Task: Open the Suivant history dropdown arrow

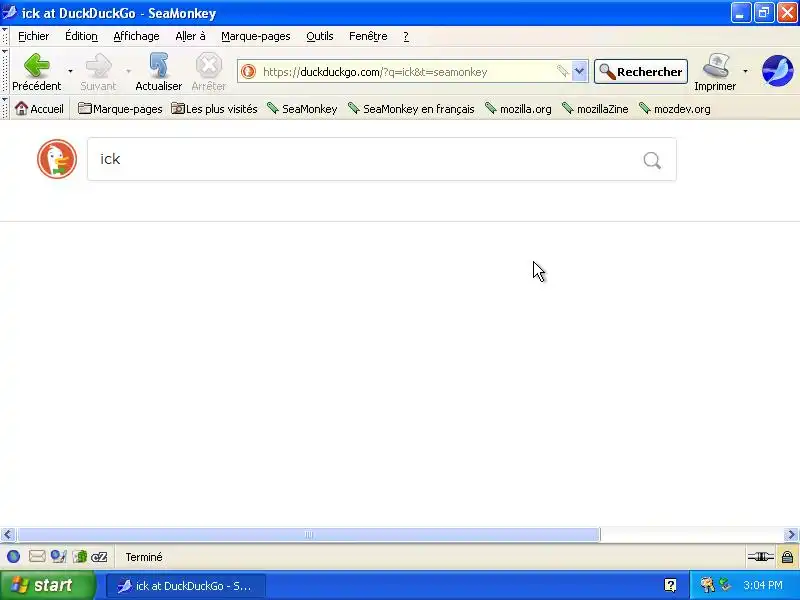Action: click(128, 71)
